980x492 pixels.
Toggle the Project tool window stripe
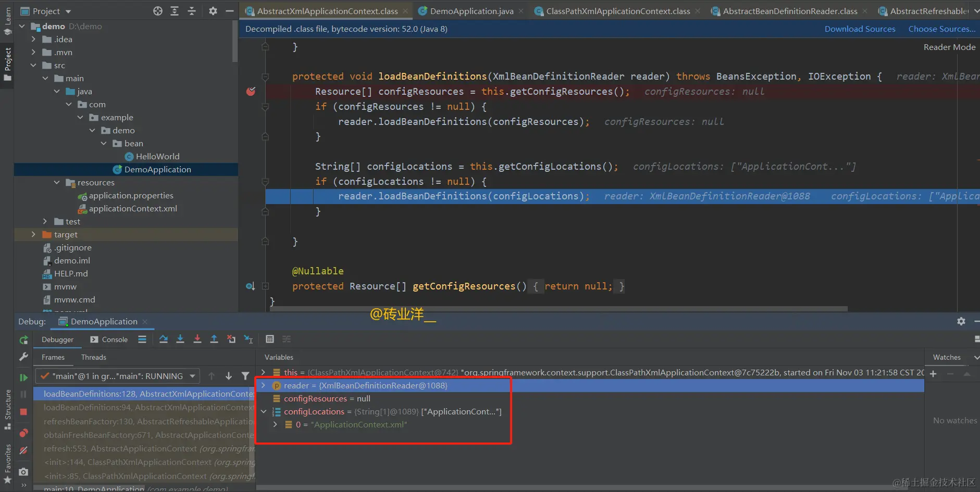pyautogui.click(x=7, y=65)
